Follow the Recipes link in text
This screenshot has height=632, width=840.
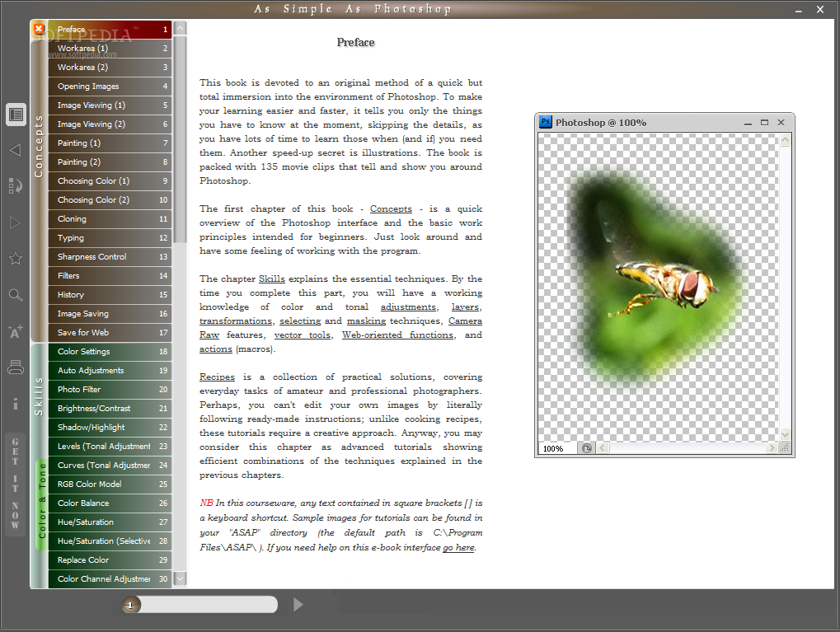coord(217,377)
